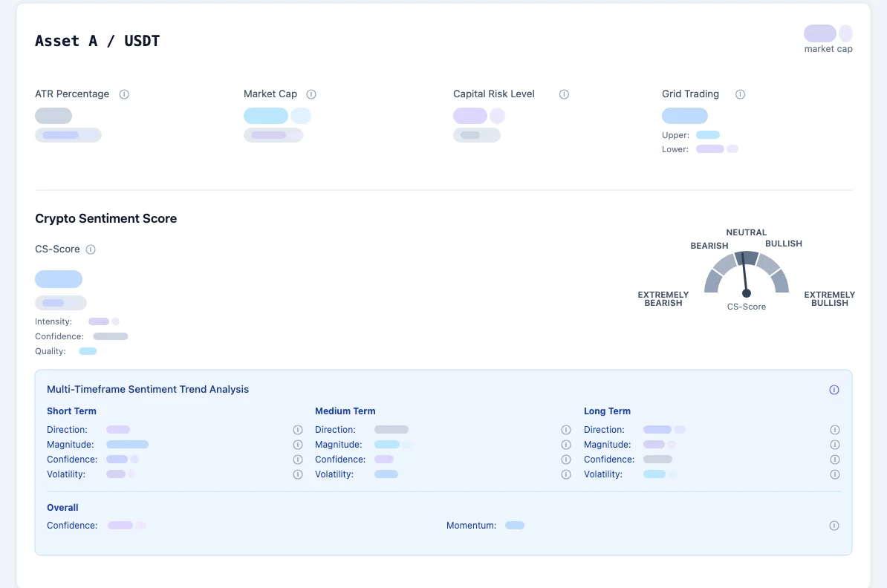Click Short Term Magnitude info icon
The height and width of the screenshot is (588, 887).
tap(298, 445)
